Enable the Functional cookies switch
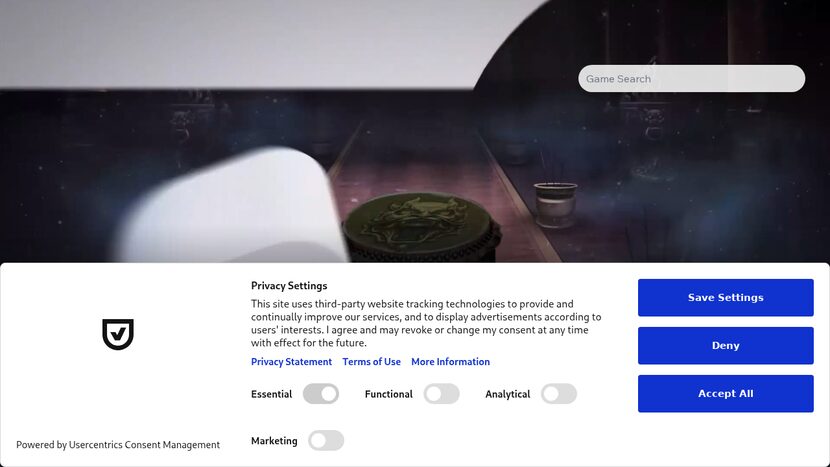This screenshot has width=830, height=467. coord(441,394)
